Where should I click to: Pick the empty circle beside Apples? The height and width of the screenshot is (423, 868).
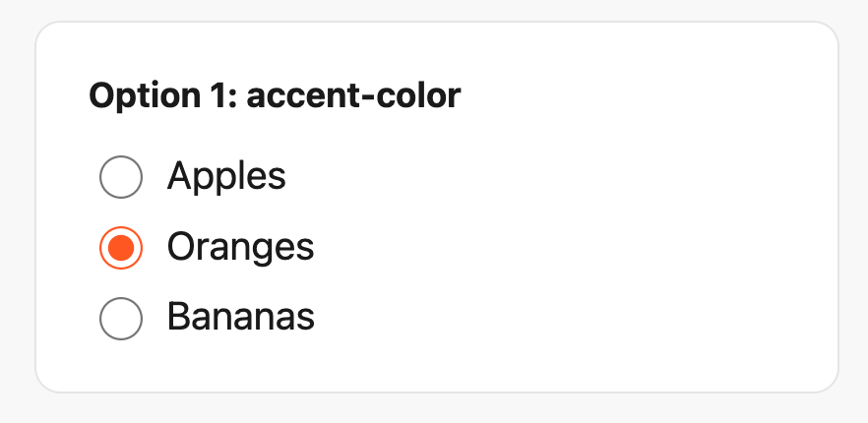(121, 177)
